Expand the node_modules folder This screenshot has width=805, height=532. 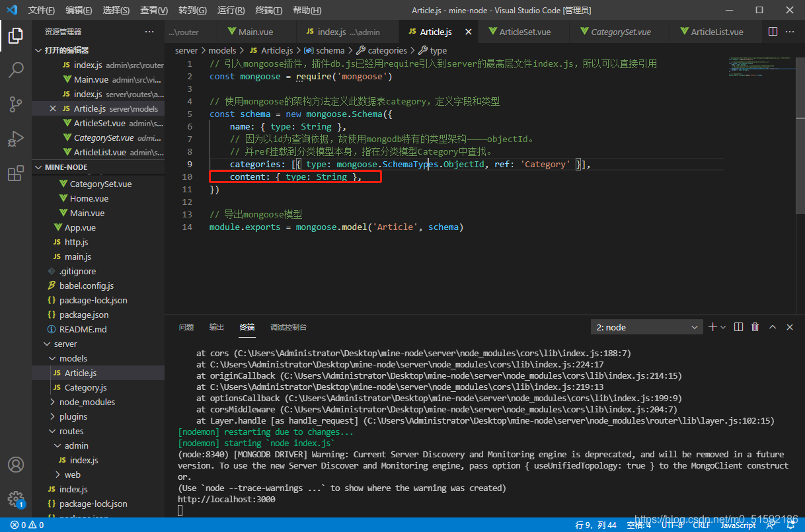[87, 402]
